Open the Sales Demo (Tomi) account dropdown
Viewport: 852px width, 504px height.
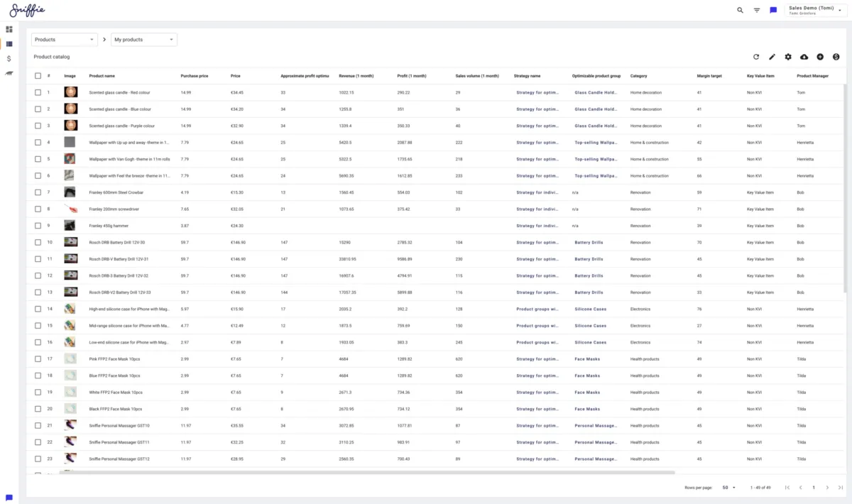(x=816, y=10)
